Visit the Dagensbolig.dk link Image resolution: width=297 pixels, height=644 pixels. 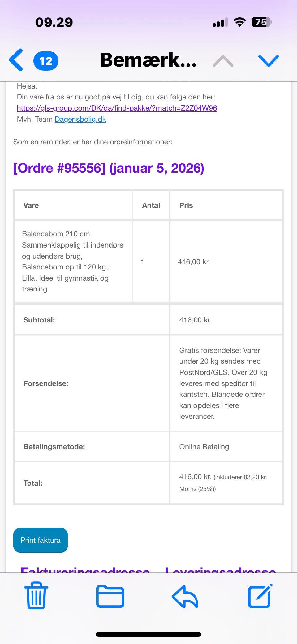80,119
